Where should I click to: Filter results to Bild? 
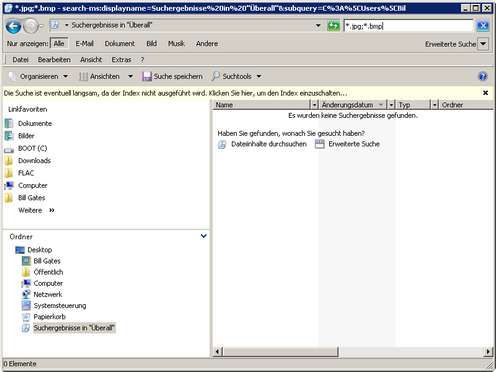tap(152, 44)
